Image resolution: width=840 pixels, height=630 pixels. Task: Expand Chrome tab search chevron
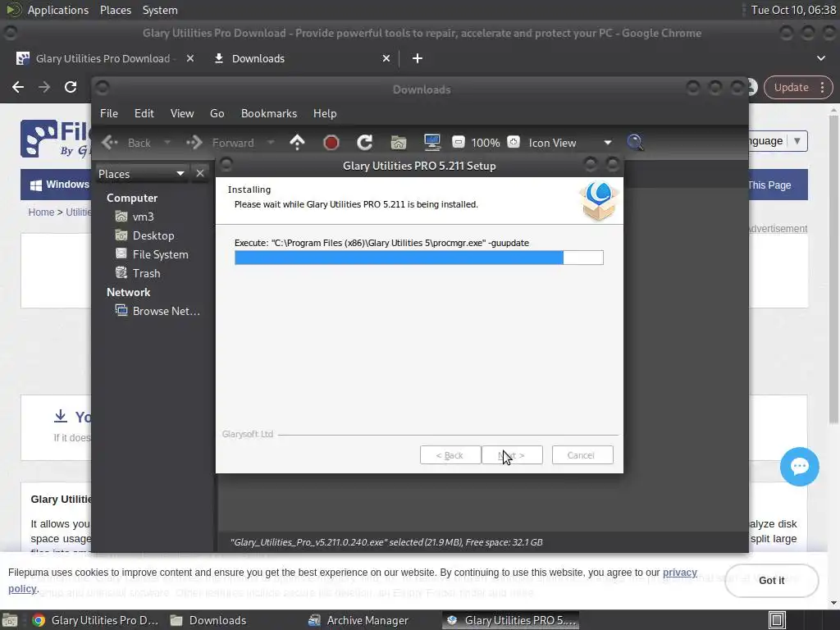click(x=820, y=58)
